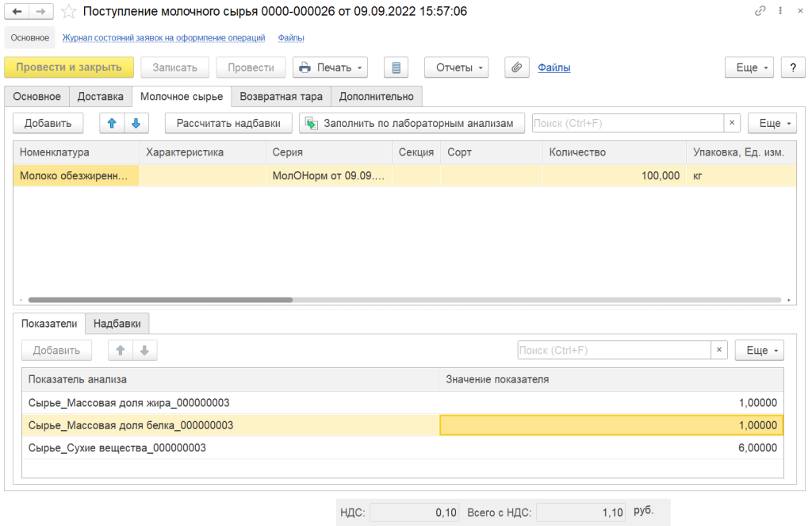This screenshot has width=812, height=526.
Task: Open the Дополнительно tab
Action: pyautogui.click(x=377, y=96)
